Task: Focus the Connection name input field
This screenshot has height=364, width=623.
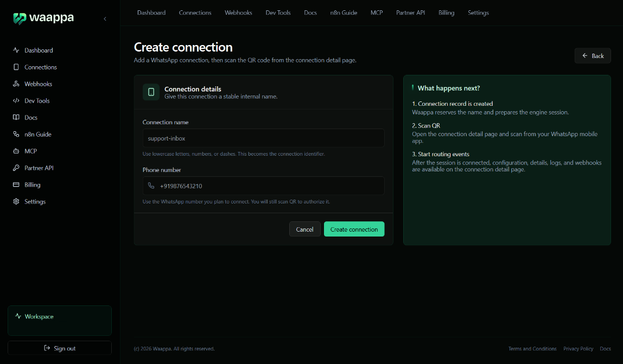Action: pos(263,138)
